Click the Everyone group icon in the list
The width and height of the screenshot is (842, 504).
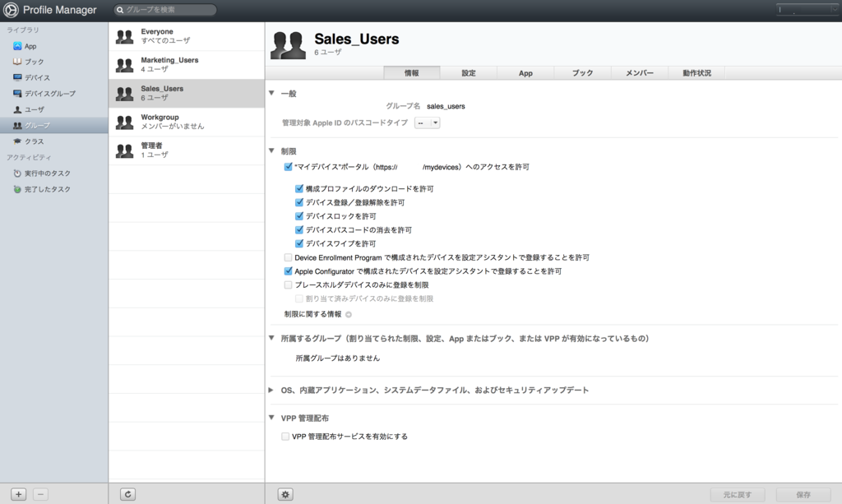coord(125,36)
